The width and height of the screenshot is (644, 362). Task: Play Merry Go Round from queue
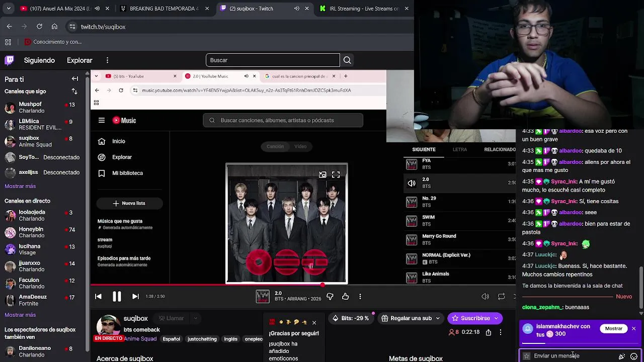pos(460,239)
